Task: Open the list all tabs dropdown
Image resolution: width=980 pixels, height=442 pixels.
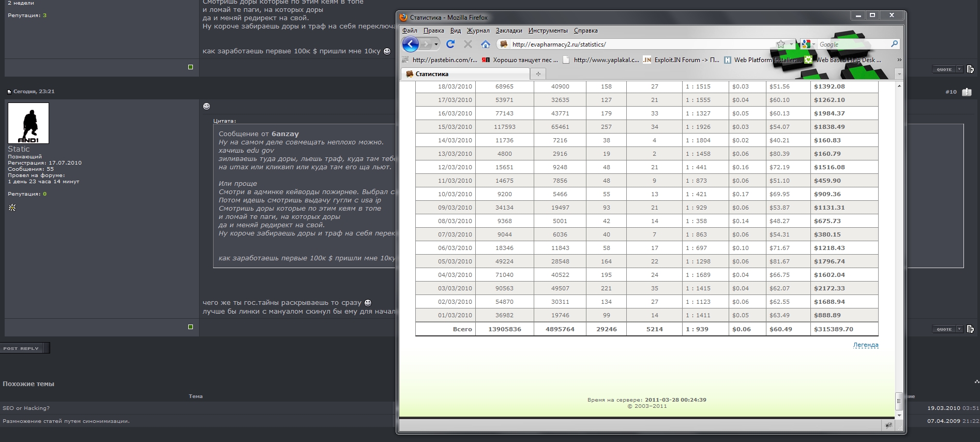Action: click(899, 74)
